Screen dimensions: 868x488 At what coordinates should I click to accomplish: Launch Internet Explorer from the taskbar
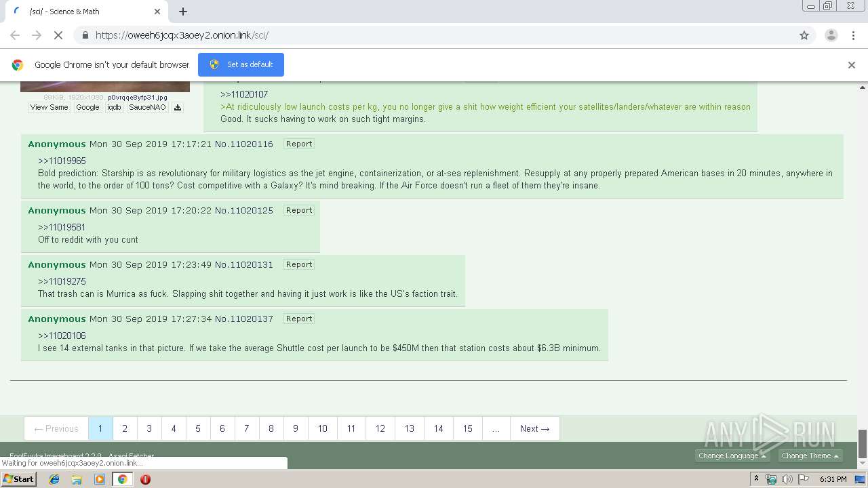(x=54, y=479)
